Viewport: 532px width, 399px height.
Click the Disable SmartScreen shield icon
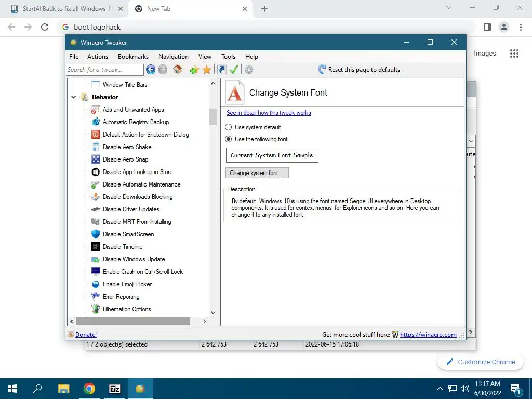point(96,234)
